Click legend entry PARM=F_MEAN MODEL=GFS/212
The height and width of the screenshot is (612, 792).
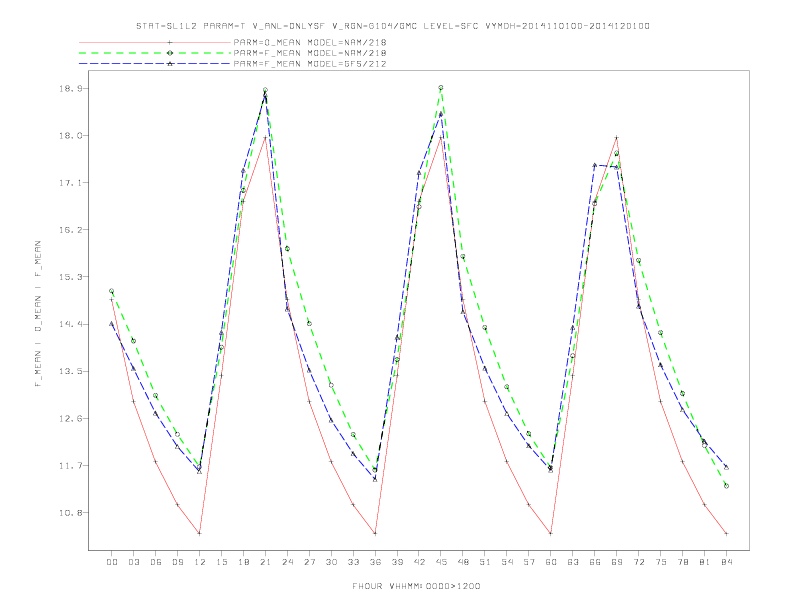(x=310, y=64)
